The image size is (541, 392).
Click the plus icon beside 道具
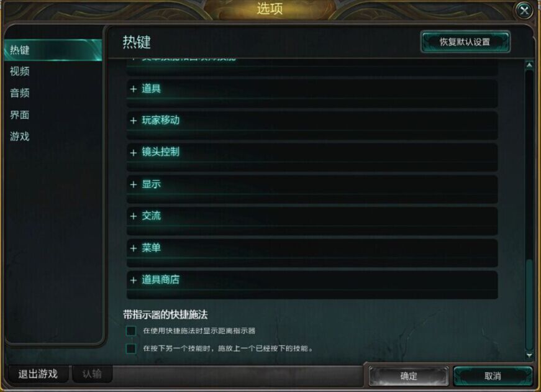point(134,89)
